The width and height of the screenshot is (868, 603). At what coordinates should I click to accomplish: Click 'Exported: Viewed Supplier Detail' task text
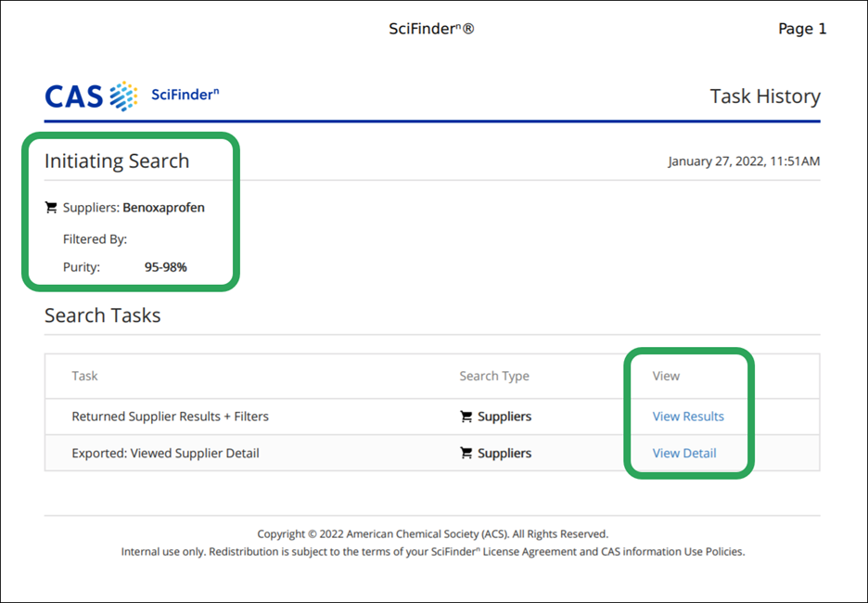pos(165,453)
